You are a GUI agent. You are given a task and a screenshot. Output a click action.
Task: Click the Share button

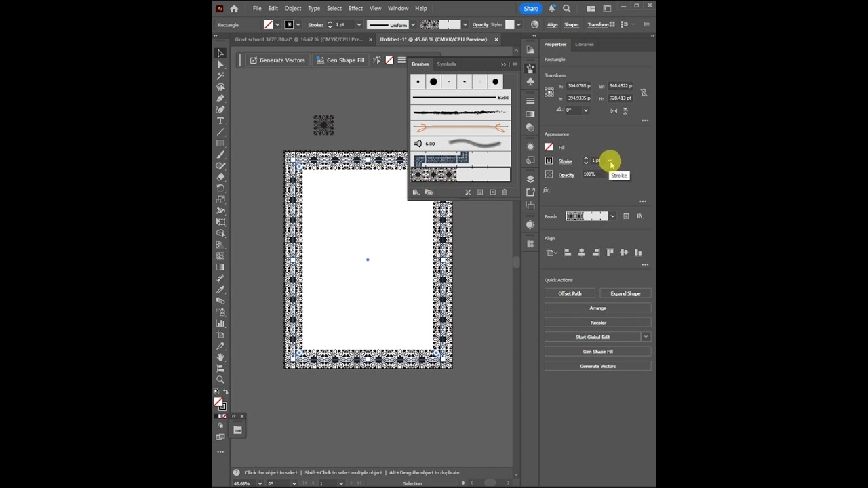point(531,9)
